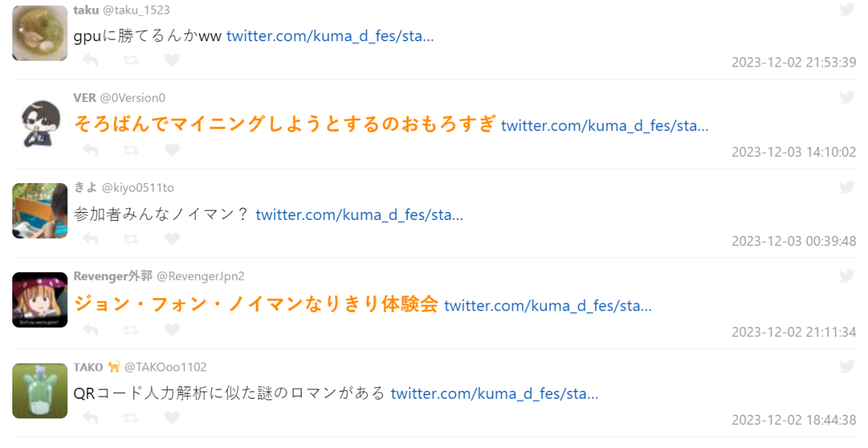Viewport: 868px width, 448px height.
Task: Click the 2023-12-03 14:10:02 timestamp
Action: click(x=793, y=152)
